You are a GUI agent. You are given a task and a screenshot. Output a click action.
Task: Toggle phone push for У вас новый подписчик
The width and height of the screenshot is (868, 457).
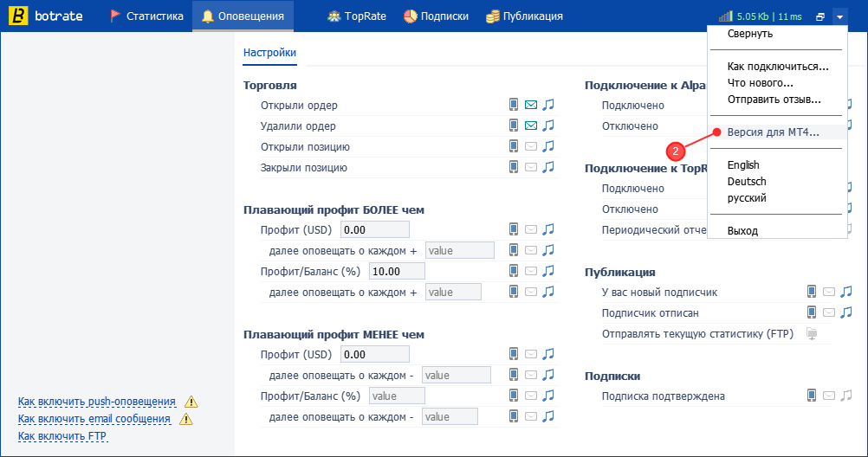point(812,292)
